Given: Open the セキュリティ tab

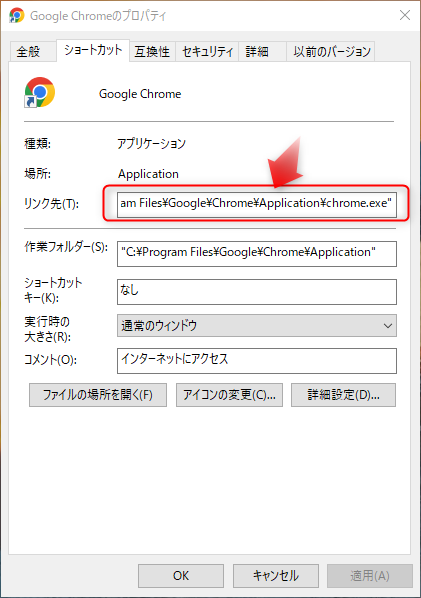Looking at the screenshot, I should (207, 51).
